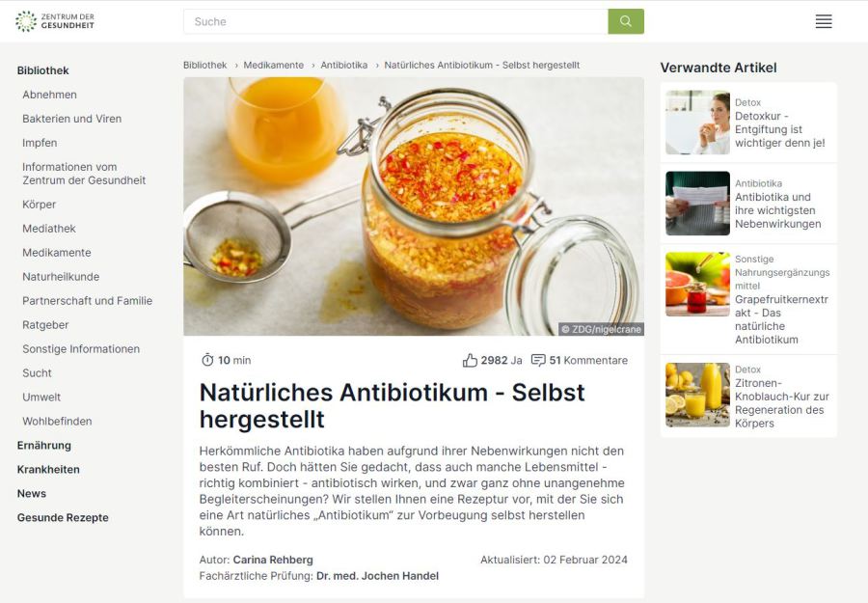Screen dimensions: 868x603
Task: Open Gesunde Rezepte sidebar section
Action: (x=63, y=518)
